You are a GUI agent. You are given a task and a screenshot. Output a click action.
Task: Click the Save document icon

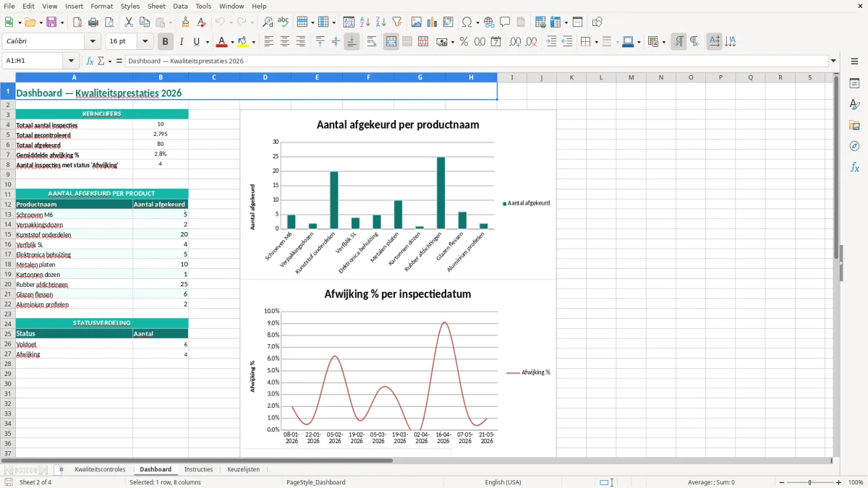tap(51, 22)
